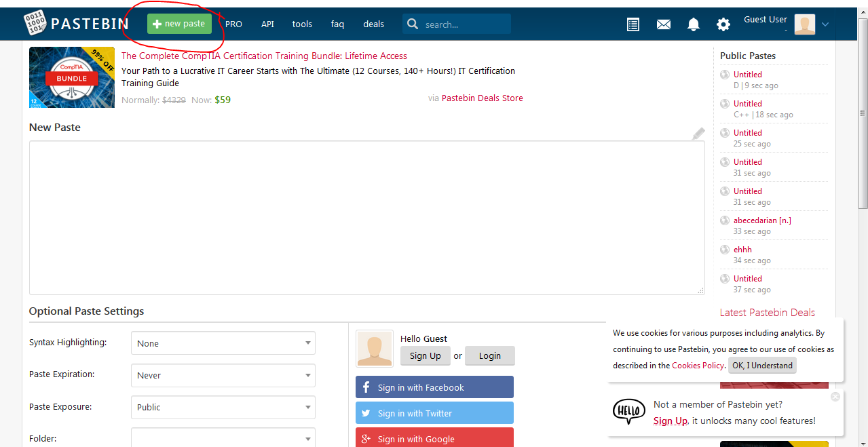Click inside the New Paste text area

pyautogui.click(x=366, y=218)
